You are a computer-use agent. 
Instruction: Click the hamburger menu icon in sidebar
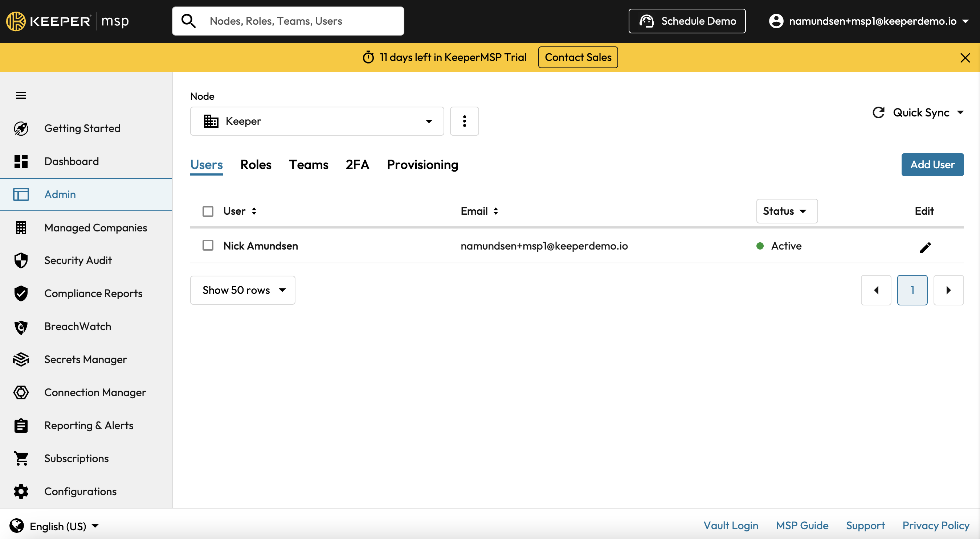click(21, 95)
